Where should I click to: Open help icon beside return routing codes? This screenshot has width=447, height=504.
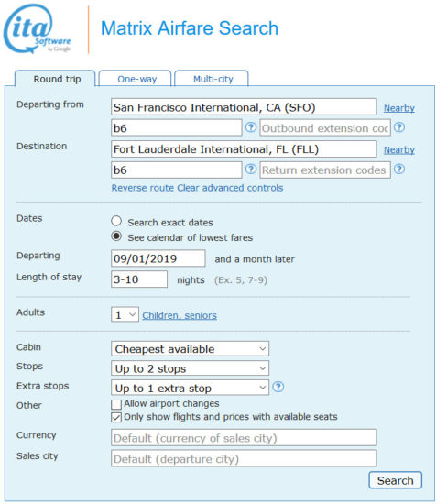coord(251,170)
